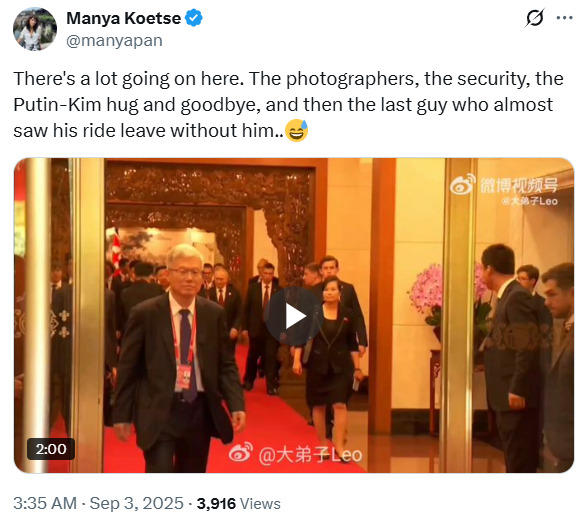The height and width of the screenshot is (518, 585).
Task: Click the tweet text body
Action: [288, 105]
